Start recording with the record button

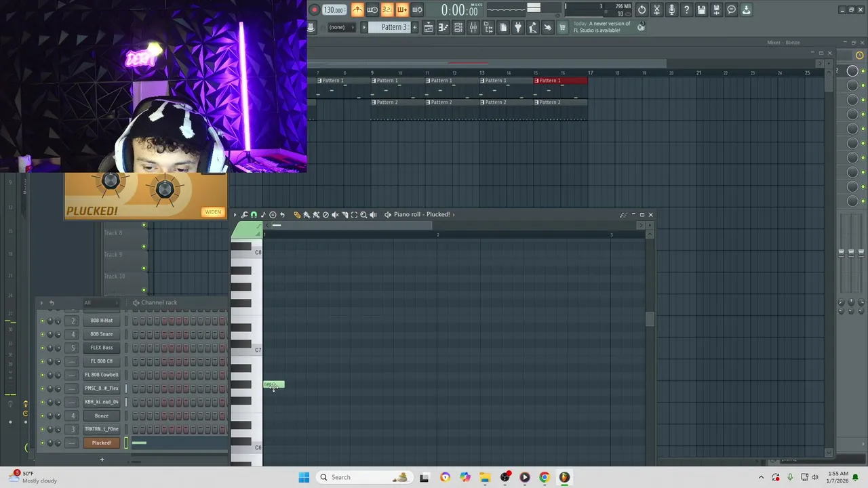314,9
